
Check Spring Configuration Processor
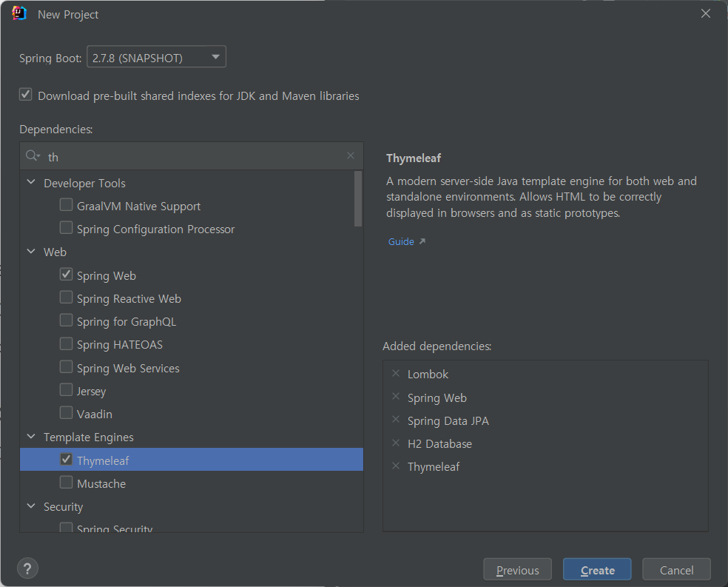[66, 227]
